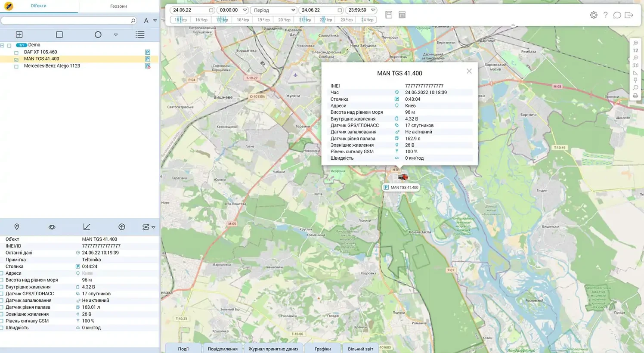
Task: Click the upload arrow circle icon
Action: (x=122, y=227)
